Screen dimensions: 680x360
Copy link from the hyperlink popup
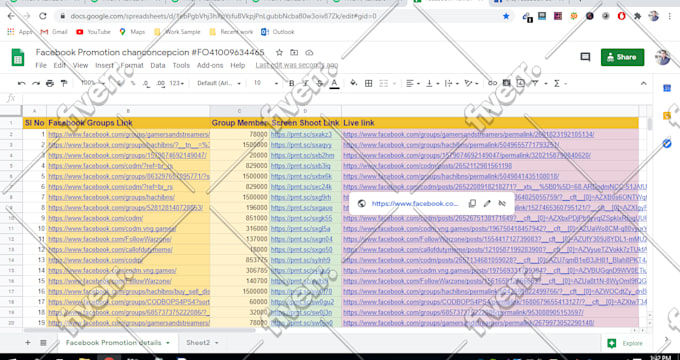(472, 203)
